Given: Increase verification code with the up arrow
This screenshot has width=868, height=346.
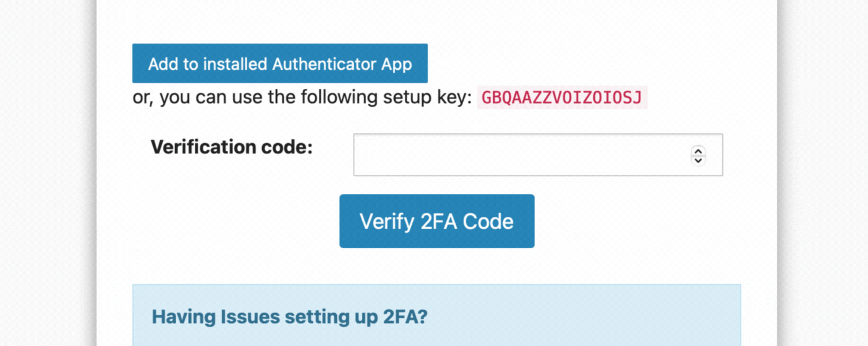Looking at the screenshot, I should coord(698,151).
